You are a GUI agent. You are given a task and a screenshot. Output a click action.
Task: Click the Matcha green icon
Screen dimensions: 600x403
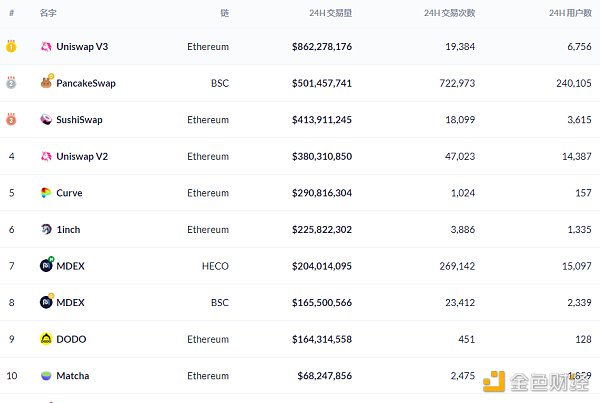coord(46,376)
